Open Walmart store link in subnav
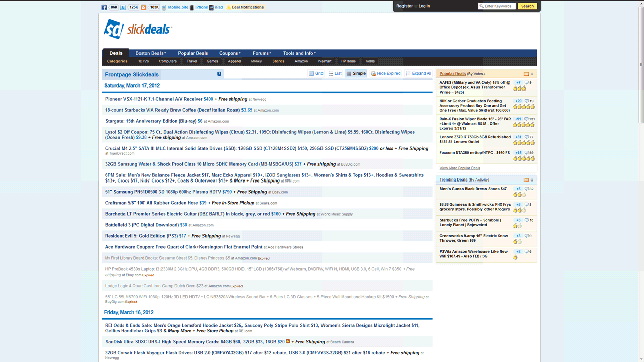 click(325, 61)
